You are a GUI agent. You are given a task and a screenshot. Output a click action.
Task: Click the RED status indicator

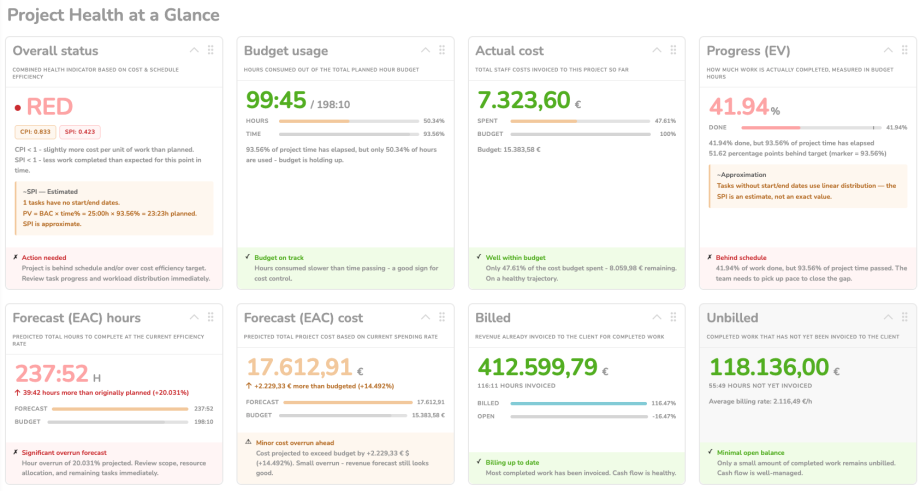[x=50, y=107]
